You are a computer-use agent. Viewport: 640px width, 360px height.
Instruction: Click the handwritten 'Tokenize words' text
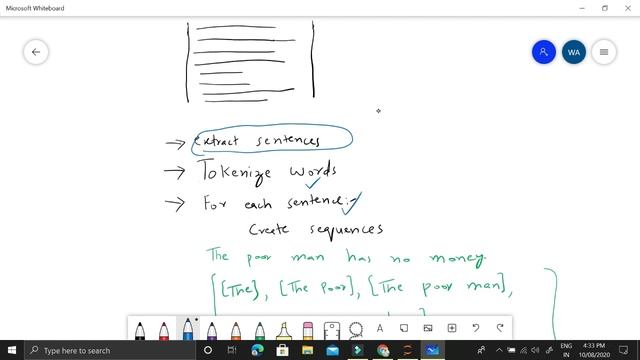click(269, 172)
